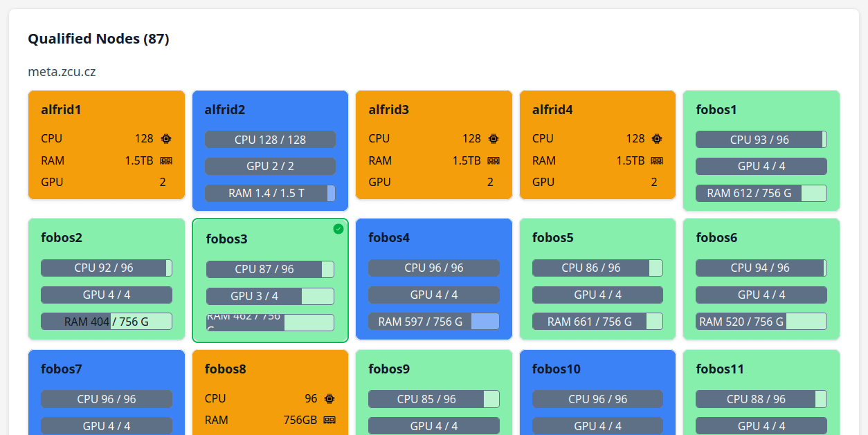868x435 pixels.
Task: Click the RAM memory icon on alfrid4
Action: click(x=657, y=160)
